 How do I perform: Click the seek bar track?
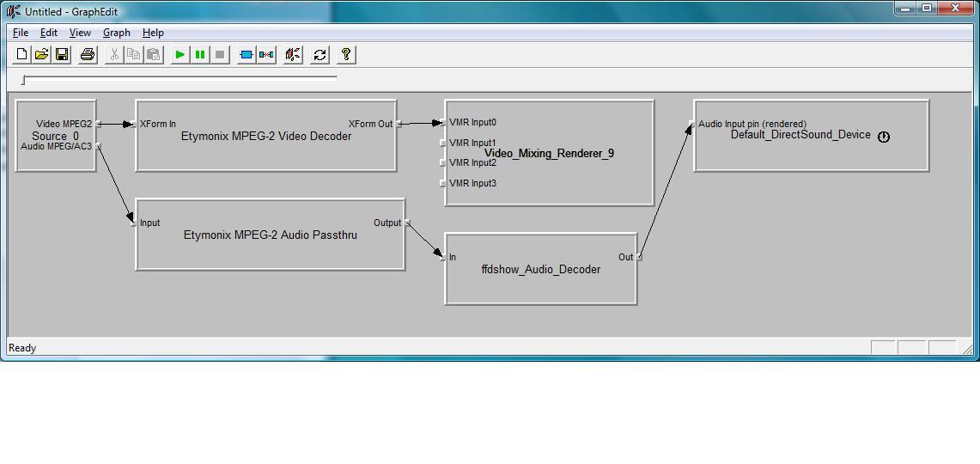click(180, 79)
